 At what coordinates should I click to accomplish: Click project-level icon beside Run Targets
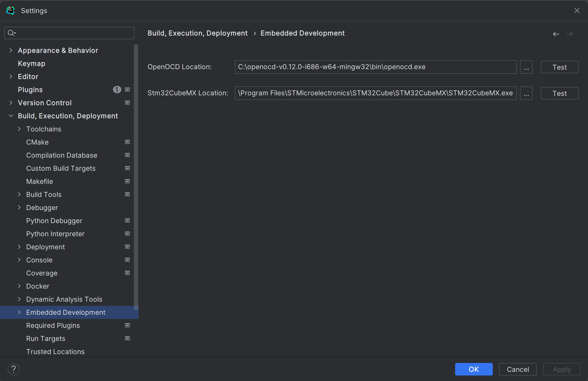tap(127, 339)
